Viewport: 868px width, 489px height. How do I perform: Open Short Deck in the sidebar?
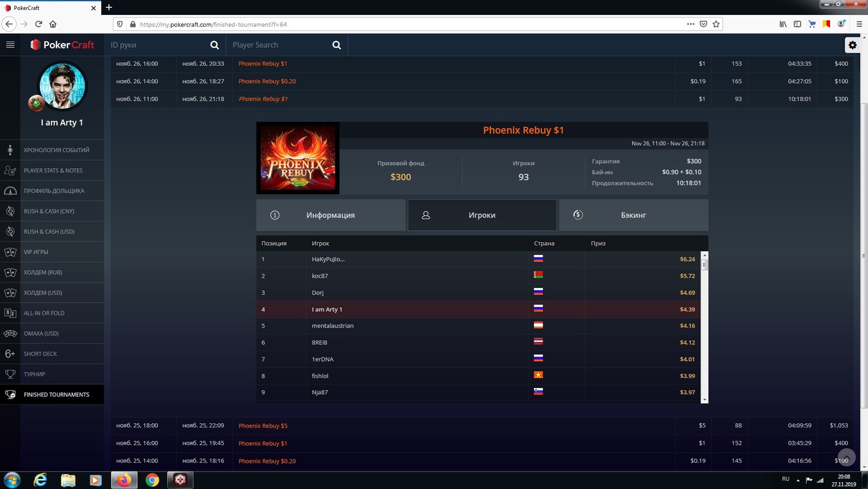point(40,354)
